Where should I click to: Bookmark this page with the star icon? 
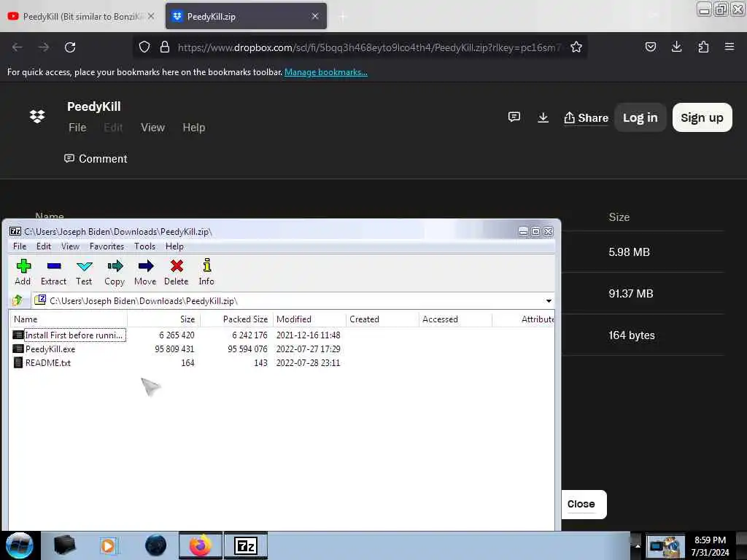click(x=576, y=47)
